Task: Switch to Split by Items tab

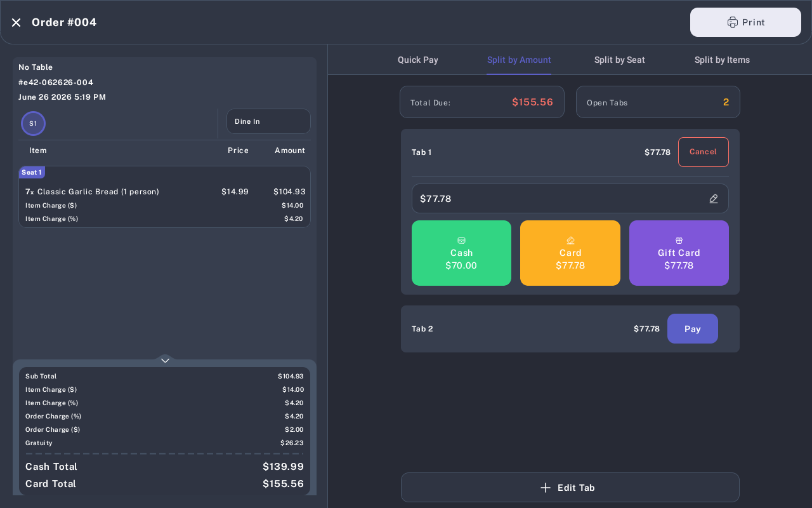Action: coord(722,60)
